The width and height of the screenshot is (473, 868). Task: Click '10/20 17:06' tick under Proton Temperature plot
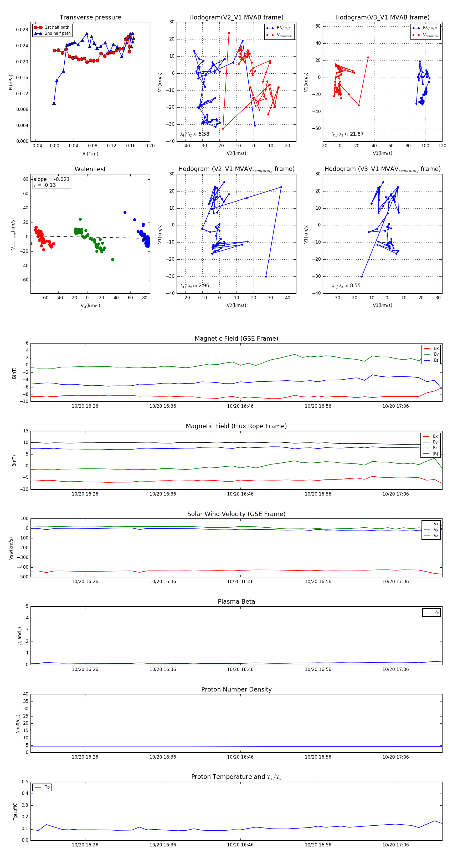pos(395,845)
